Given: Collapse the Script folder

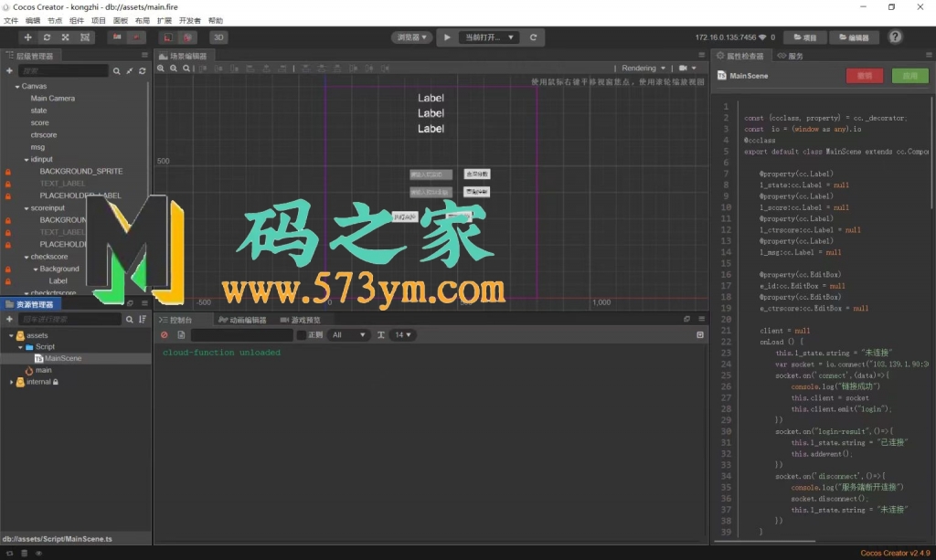Looking at the screenshot, I should (20, 347).
